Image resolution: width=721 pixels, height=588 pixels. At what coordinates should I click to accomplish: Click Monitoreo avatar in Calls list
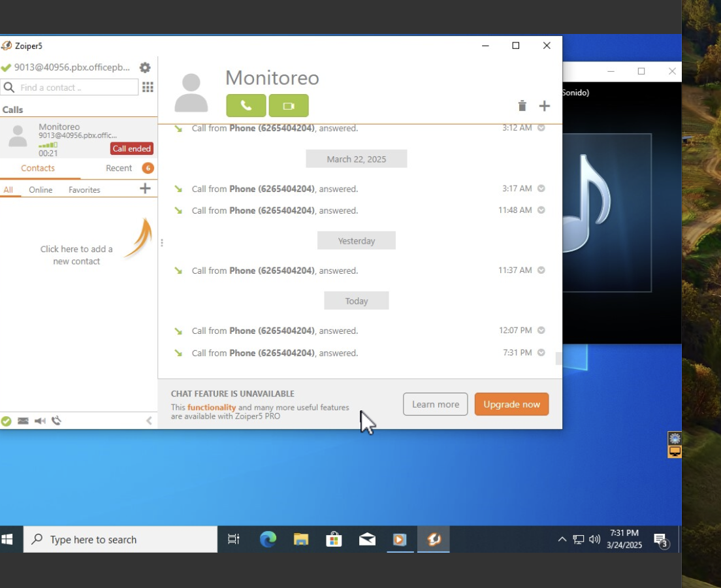[18, 136]
